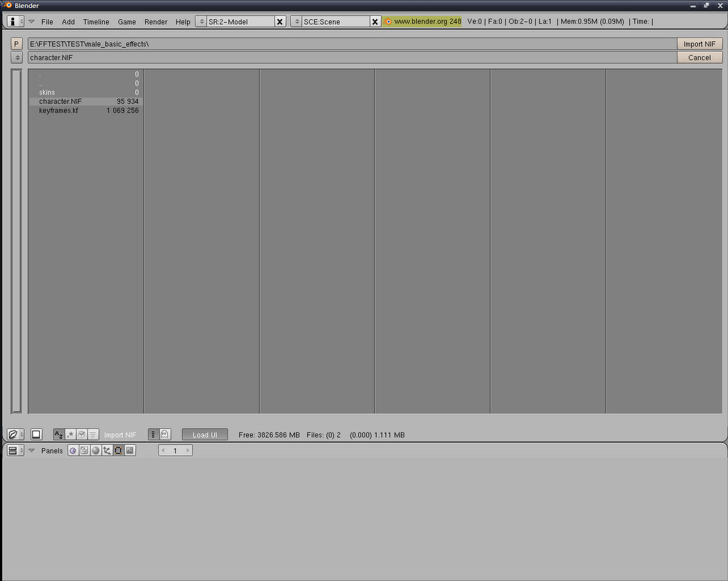Open the info window type selector
Screen dimensions: 728x581
pos(16,21)
